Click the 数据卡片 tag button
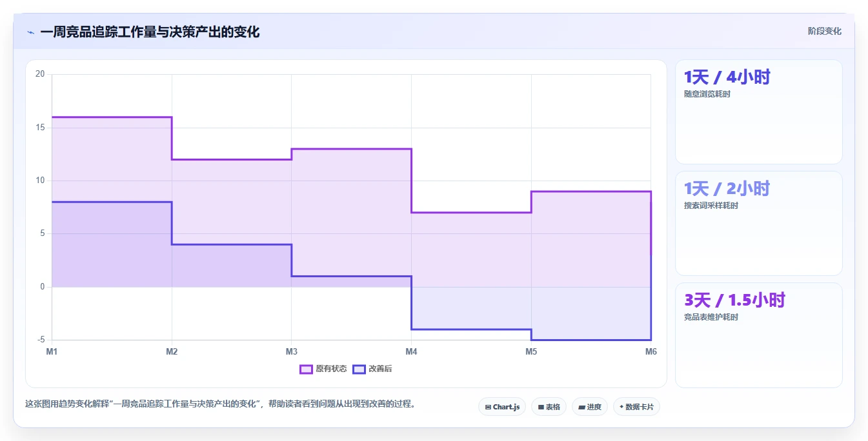 (x=636, y=407)
